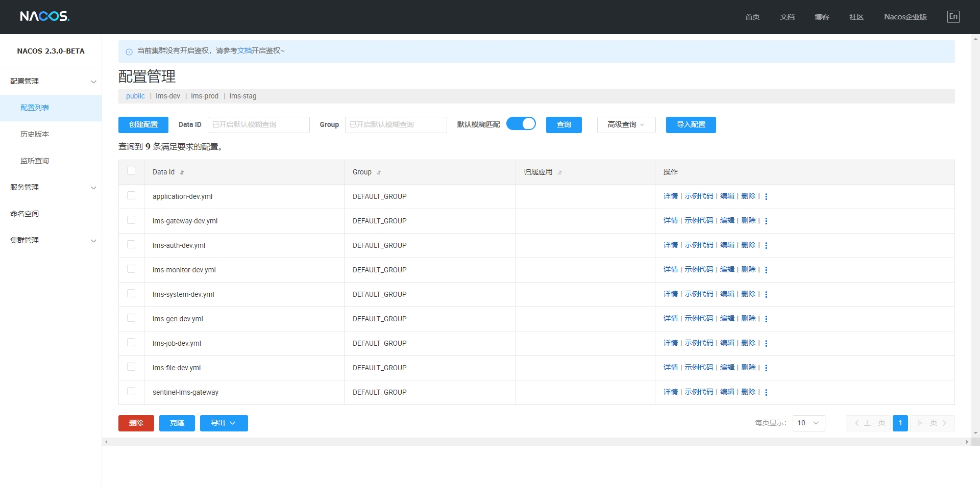Tick checkbox for lms-job-dev.yml
This screenshot has width=980, height=486.
(x=131, y=343)
